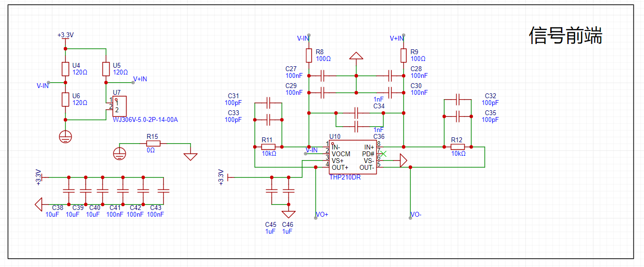
Task: Select resistor R8 100Ω symbol
Action: [309, 55]
